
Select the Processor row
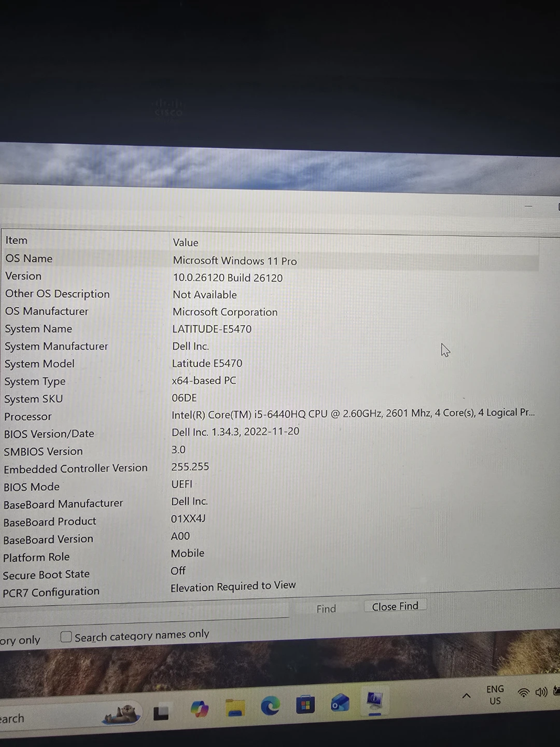(270, 416)
